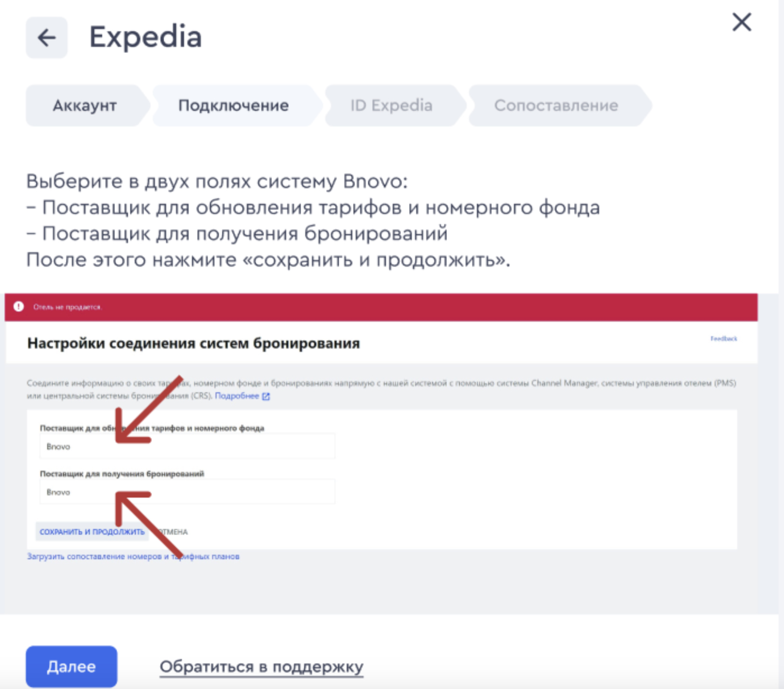Click 'Настройки соединения систем бронирования' heading
Viewport: 784px width, 689px height.
tap(193, 343)
